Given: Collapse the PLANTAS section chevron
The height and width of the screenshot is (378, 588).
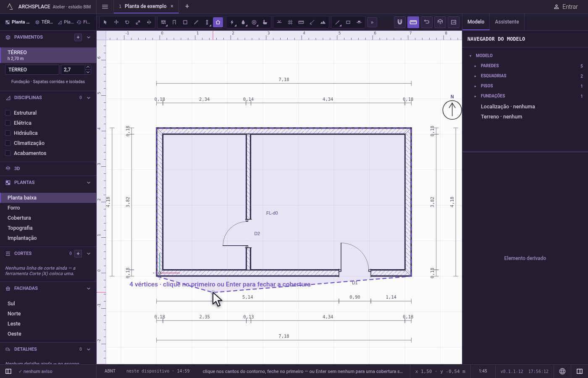Looking at the screenshot, I should click(89, 183).
